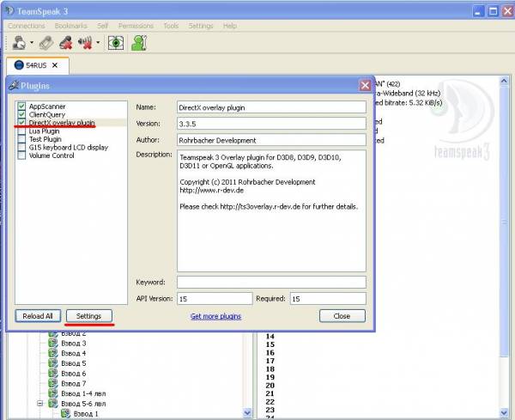Image resolution: width=515 pixels, height=420 pixels.
Task: Open the Self menu
Action: pyautogui.click(x=102, y=26)
